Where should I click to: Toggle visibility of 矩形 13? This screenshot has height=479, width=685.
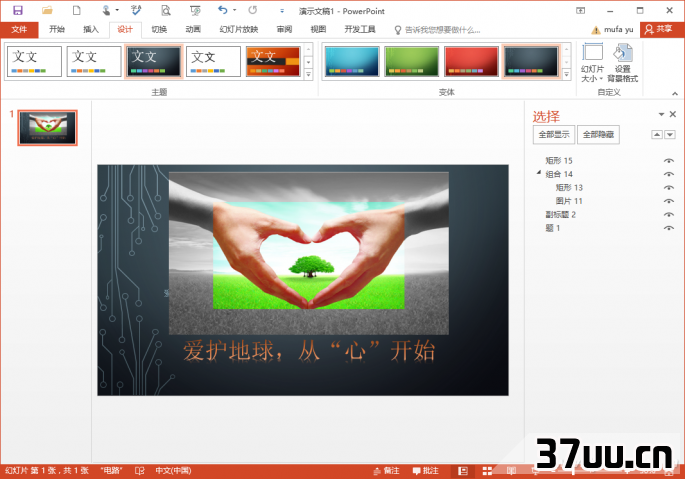pos(668,187)
